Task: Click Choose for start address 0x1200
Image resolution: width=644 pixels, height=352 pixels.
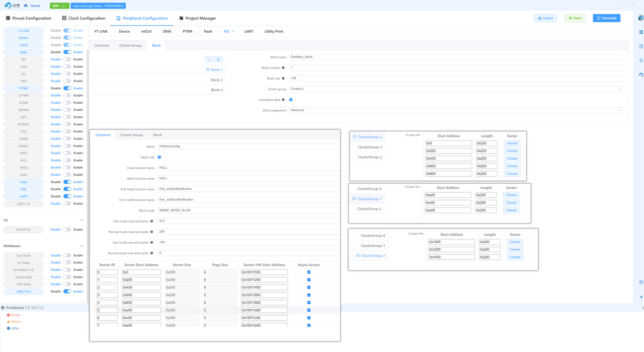Action: [515, 249]
